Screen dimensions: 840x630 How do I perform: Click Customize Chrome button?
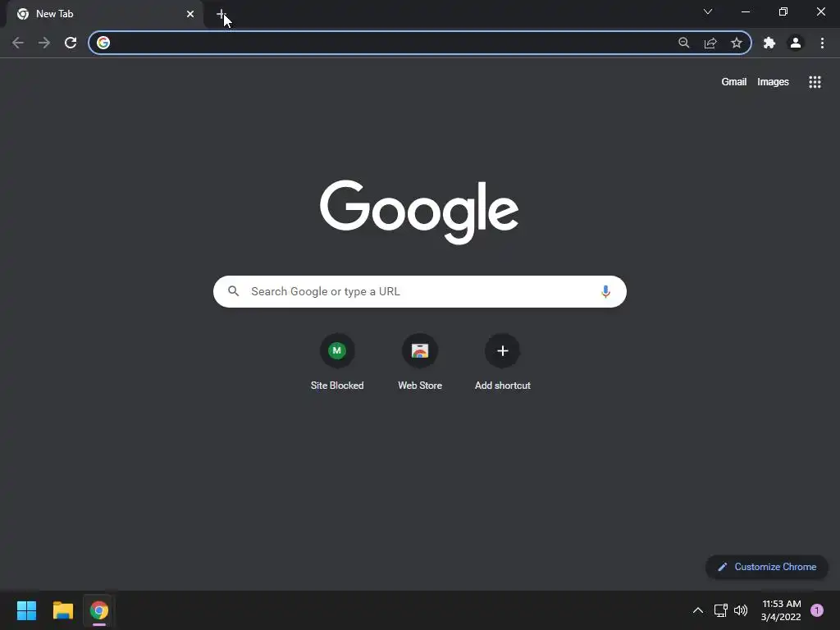click(767, 567)
